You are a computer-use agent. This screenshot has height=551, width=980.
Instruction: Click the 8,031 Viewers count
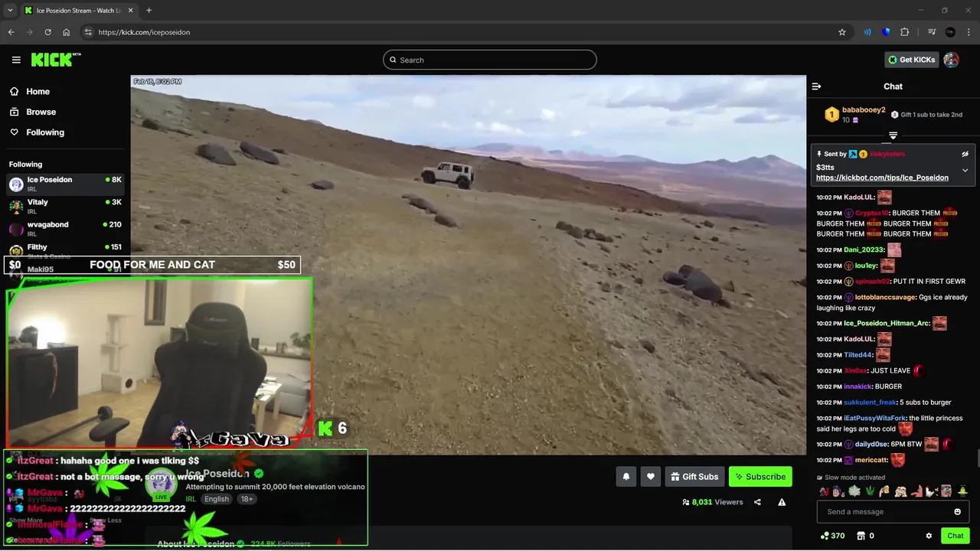[x=713, y=502]
